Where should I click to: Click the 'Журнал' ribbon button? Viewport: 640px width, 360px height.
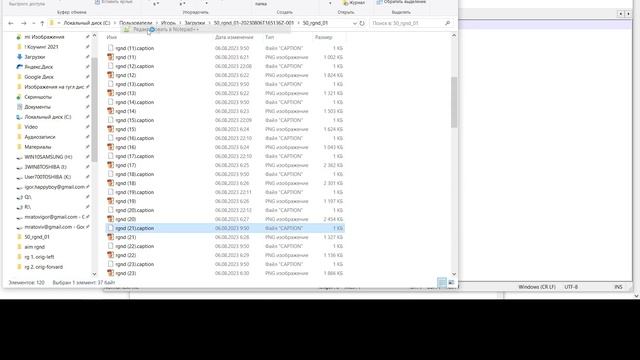354,2
